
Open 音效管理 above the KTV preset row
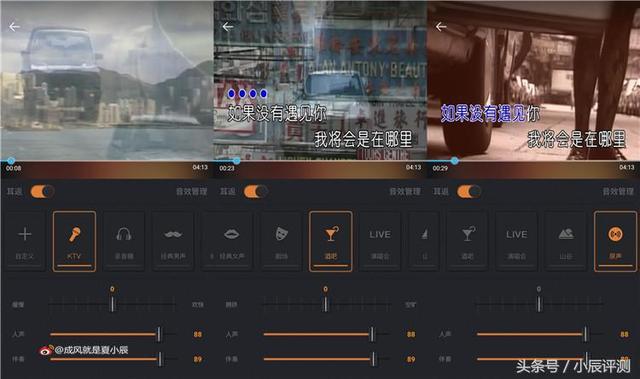coord(191,191)
